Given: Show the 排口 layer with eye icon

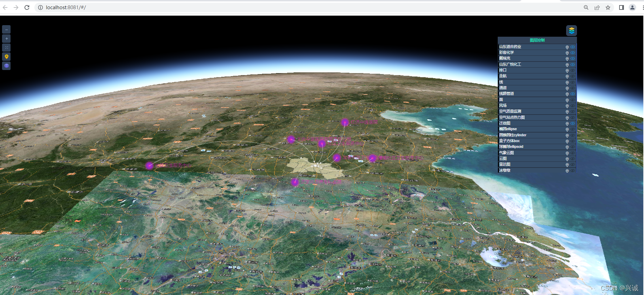Looking at the screenshot, I should 573,70.
